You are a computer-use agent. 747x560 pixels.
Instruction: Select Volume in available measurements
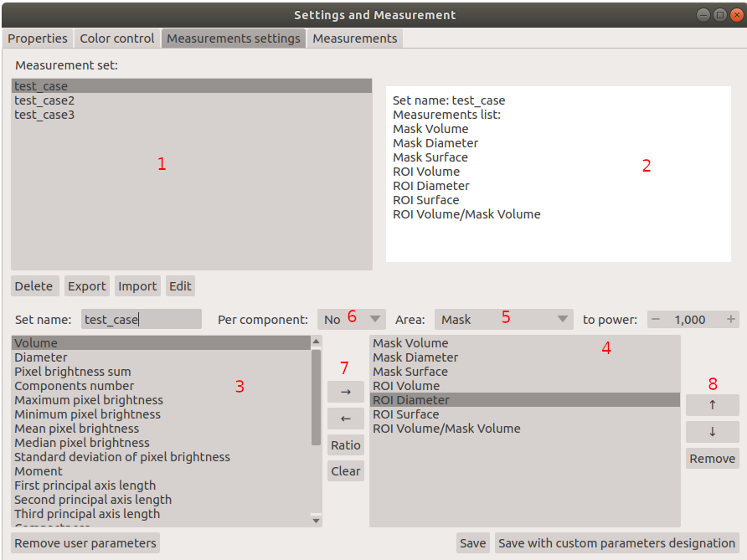(161, 343)
